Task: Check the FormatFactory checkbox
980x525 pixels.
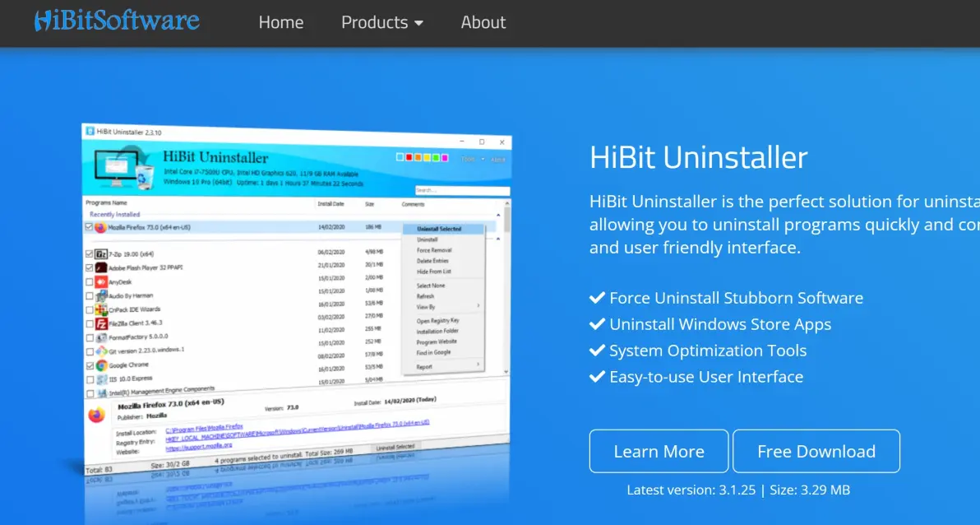Action: tap(89, 338)
